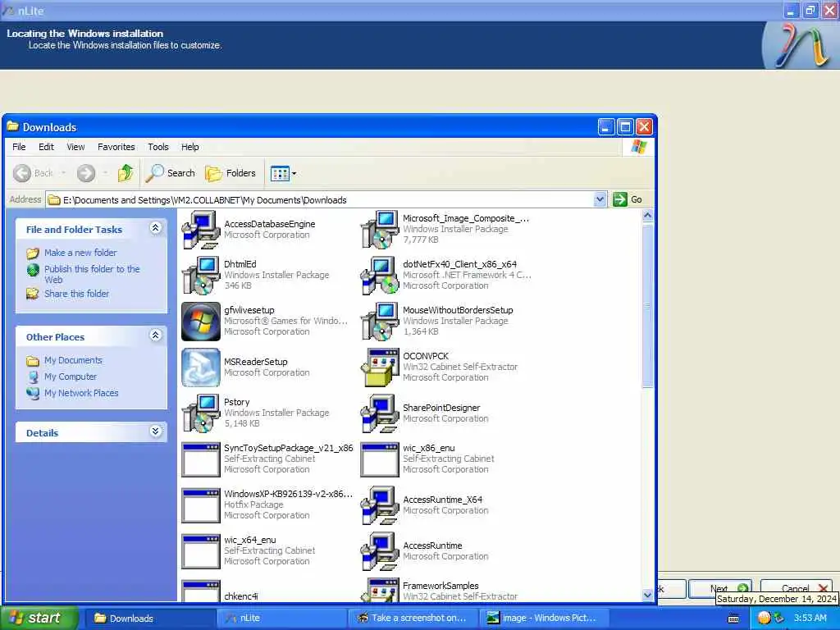
Task: Select the AccessRuntime installer icon
Action: pyautogui.click(x=379, y=551)
